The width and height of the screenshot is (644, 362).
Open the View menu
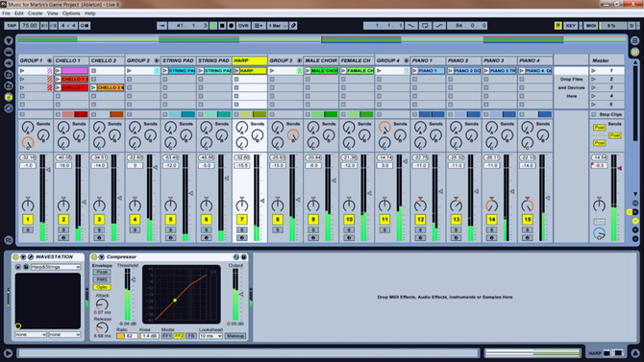[53, 13]
